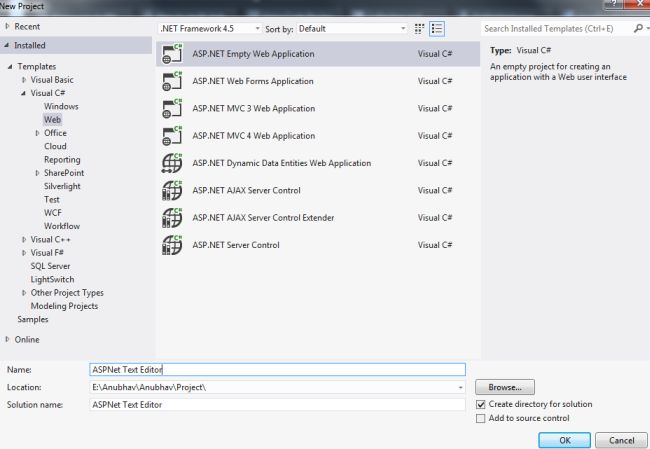Click the ASP.NET AJAX Server Control icon
This screenshot has width=650, height=449.
pos(172,190)
